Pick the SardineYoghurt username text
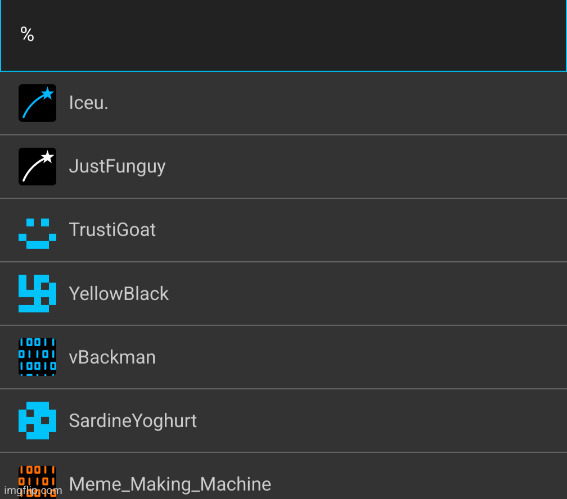The width and height of the screenshot is (567, 499). pyautogui.click(x=133, y=421)
